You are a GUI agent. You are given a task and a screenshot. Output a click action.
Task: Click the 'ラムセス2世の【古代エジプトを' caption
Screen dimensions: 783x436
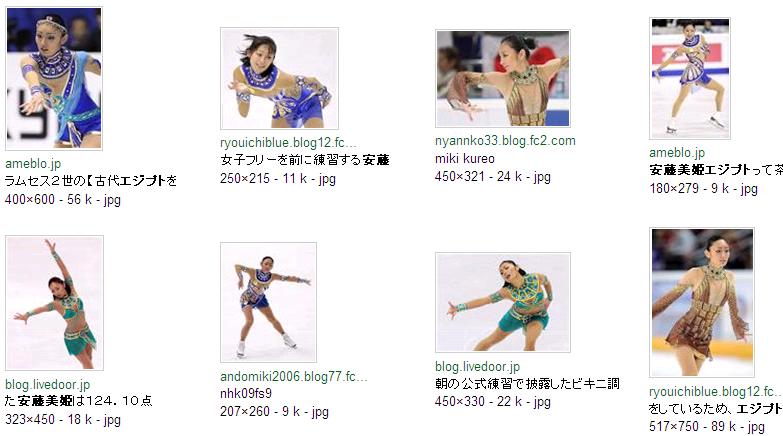click(91, 181)
